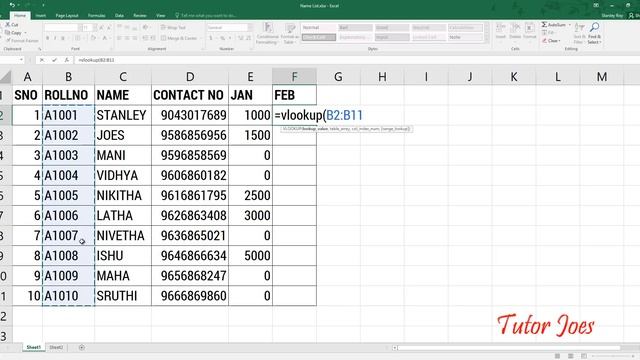Click the Tell me what you want box
The image size is (640, 360).
tap(207, 16)
